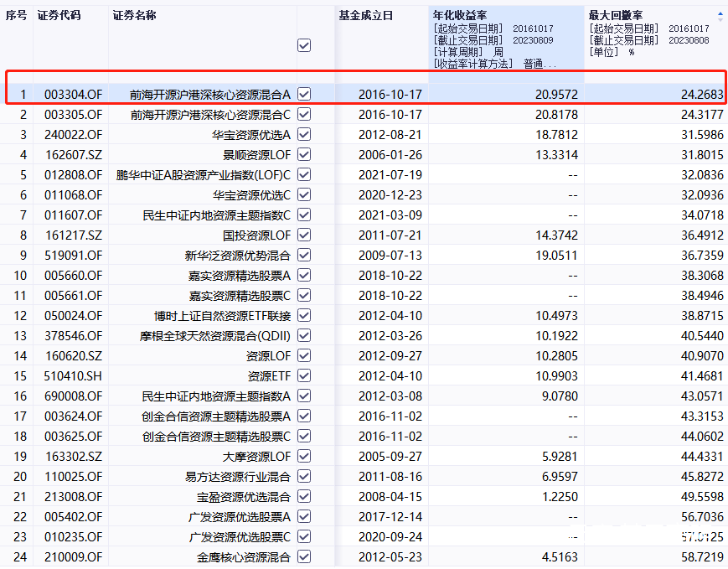The height and width of the screenshot is (569, 728).
Task: Select the 年化收益率 column header
Action: [x=460, y=16]
